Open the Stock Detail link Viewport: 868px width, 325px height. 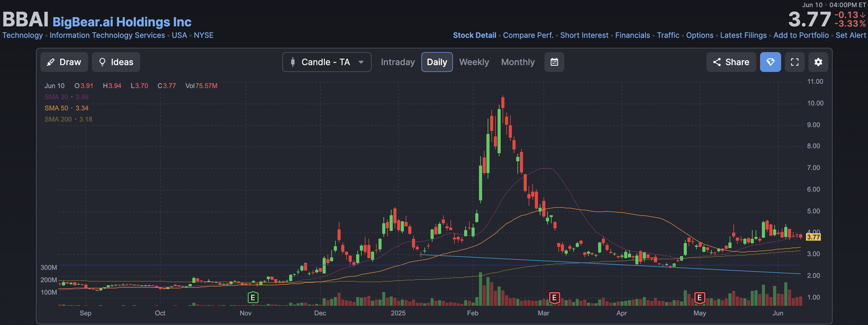(474, 35)
